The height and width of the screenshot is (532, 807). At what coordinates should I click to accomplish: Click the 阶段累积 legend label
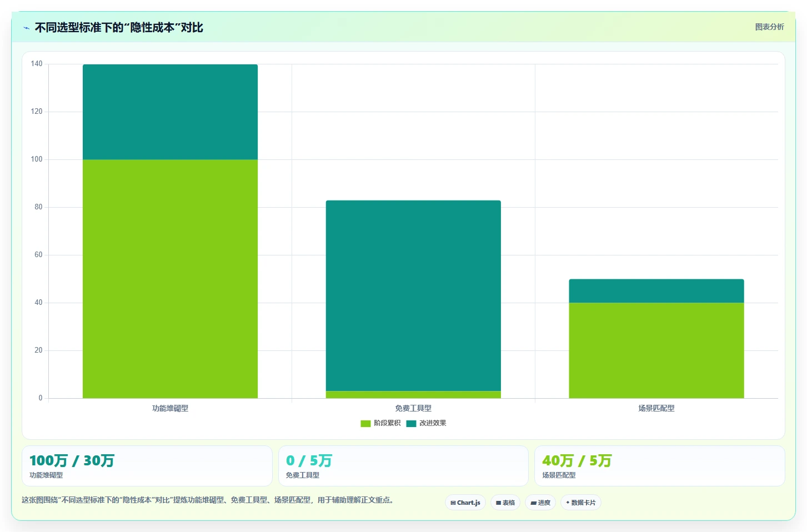pos(387,423)
